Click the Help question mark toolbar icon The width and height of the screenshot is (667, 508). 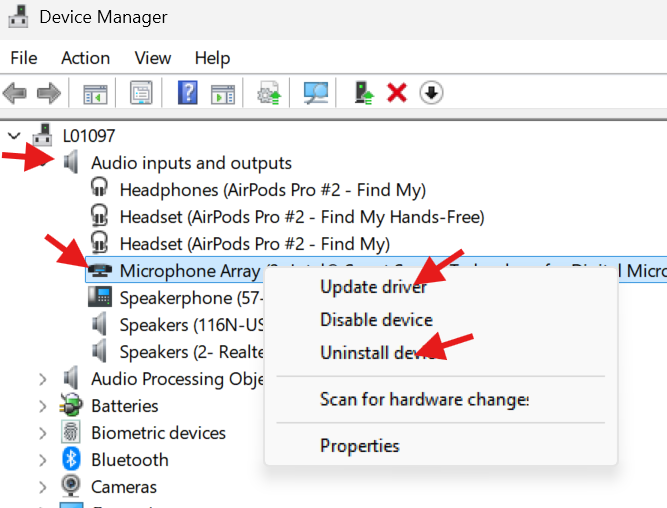point(188,94)
